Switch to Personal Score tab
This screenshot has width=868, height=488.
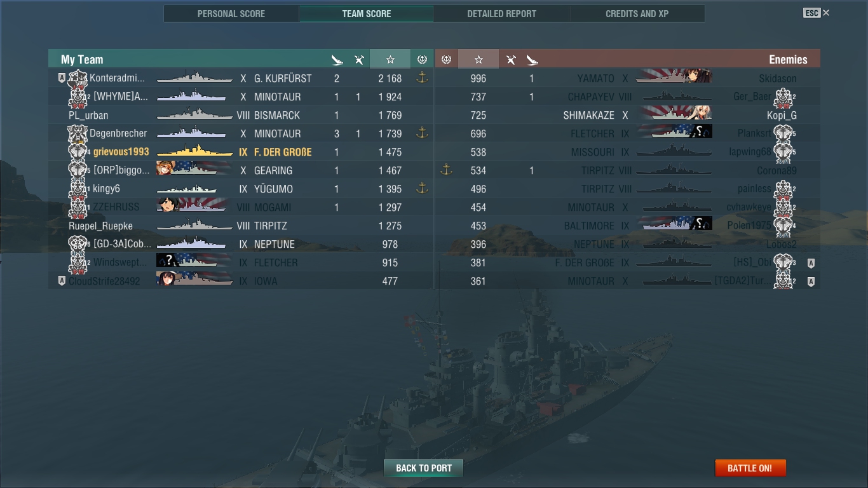pyautogui.click(x=231, y=13)
